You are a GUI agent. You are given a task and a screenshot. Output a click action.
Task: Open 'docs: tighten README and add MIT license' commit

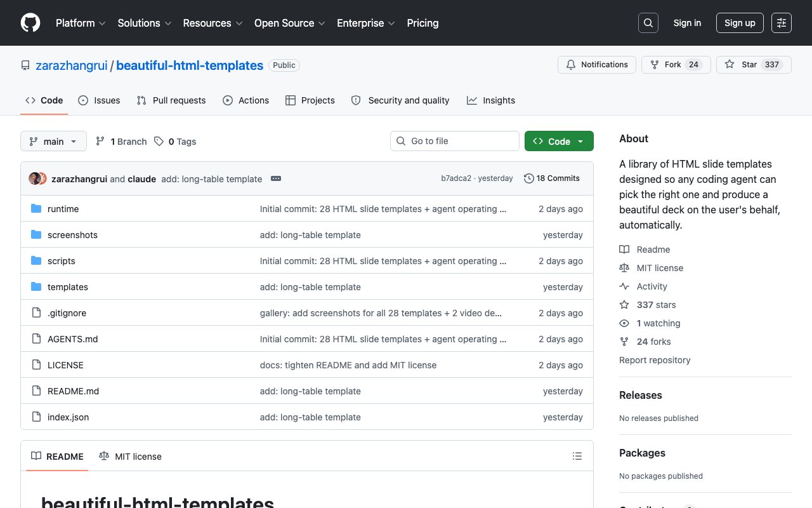[x=348, y=365]
